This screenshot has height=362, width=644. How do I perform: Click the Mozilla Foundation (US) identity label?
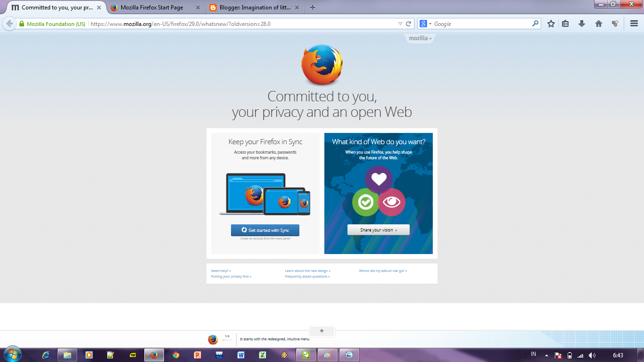(x=56, y=24)
